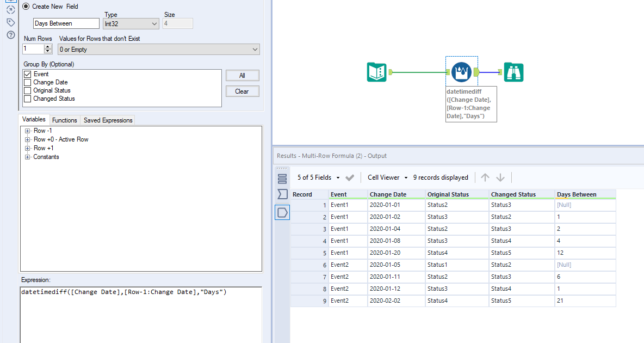Enable the Change Date group by checkbox
The image size is (644, 343).
click(x=28, y=82)
